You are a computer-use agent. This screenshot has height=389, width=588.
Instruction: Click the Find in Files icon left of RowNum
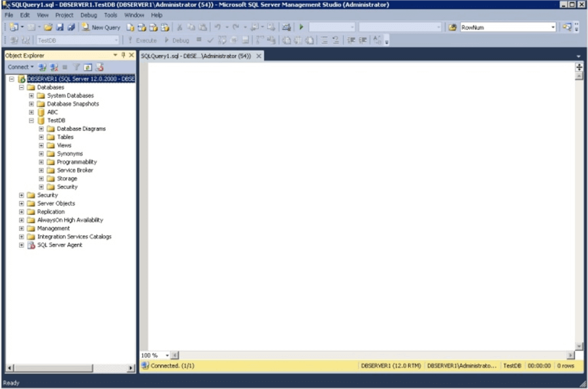453,27
